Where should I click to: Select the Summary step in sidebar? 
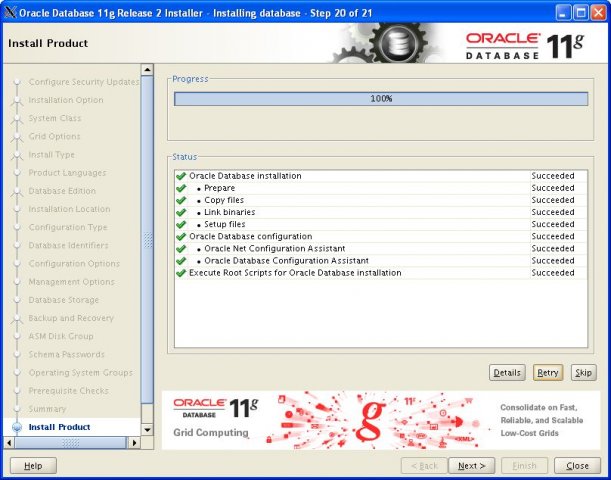click(47, 409)
